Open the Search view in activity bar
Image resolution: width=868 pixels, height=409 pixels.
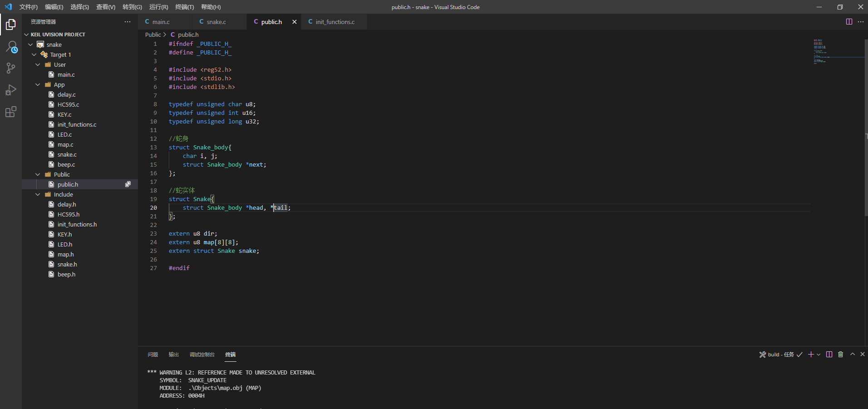point(11,47)
